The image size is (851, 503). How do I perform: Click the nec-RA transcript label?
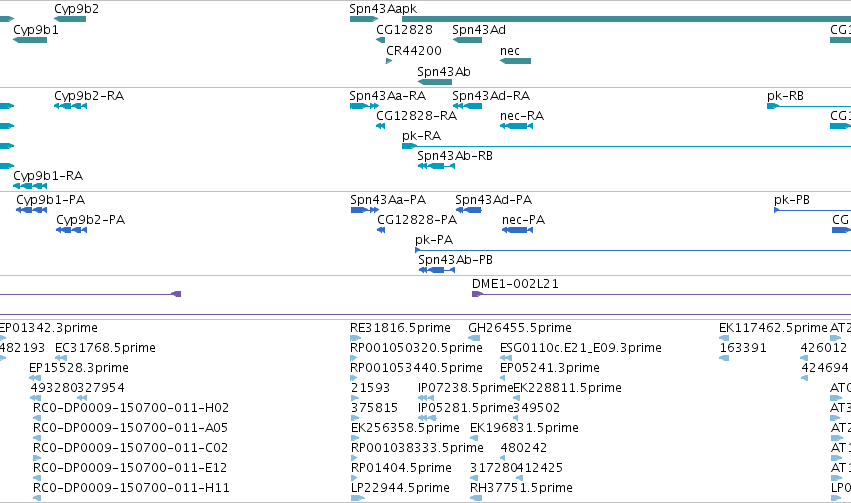[522, 116]
